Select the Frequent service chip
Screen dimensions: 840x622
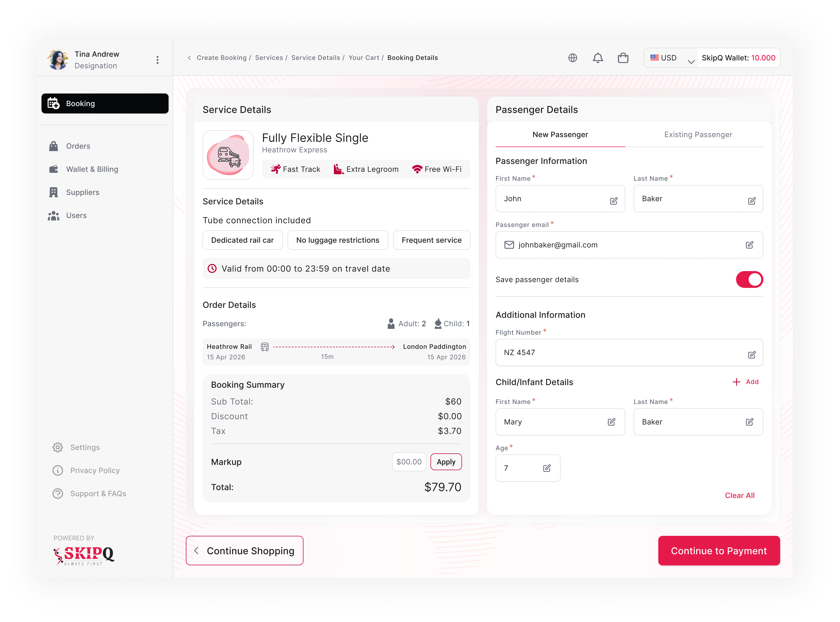pos(432,240)
